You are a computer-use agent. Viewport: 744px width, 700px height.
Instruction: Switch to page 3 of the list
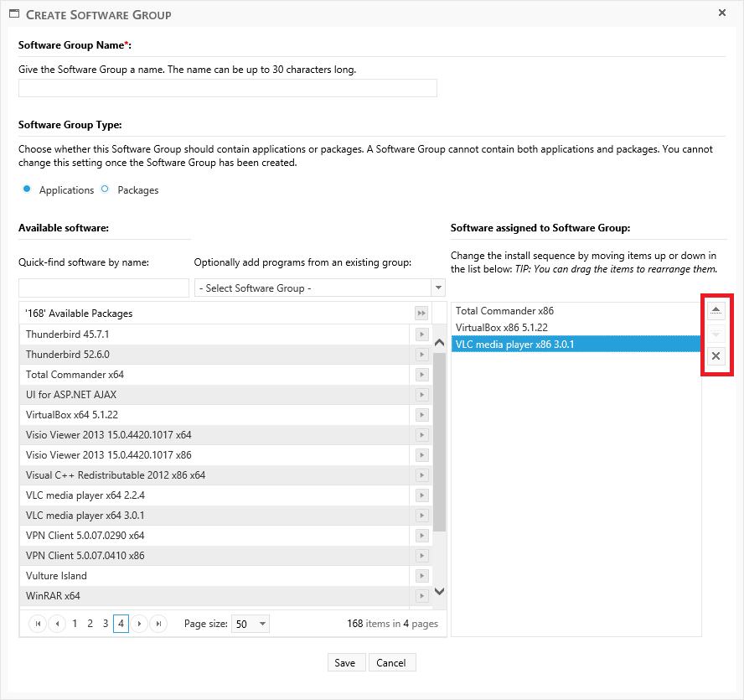pyautogui.click(x=106, y=624)
